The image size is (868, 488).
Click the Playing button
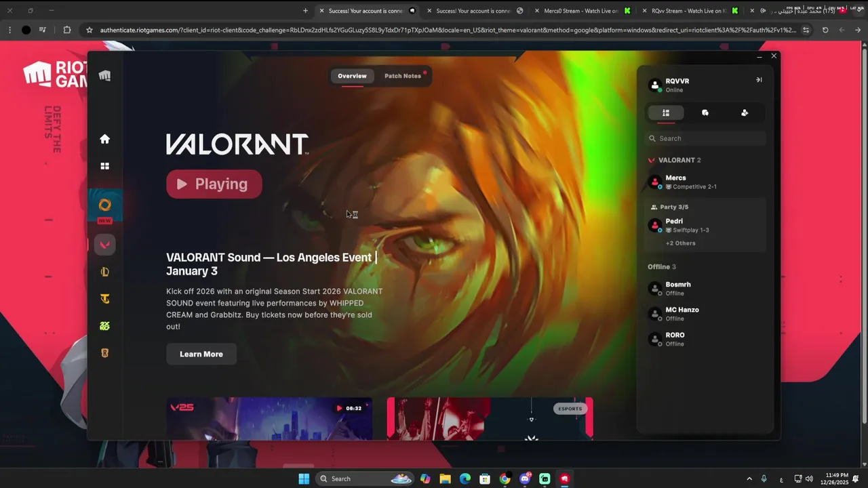[214, 184]
